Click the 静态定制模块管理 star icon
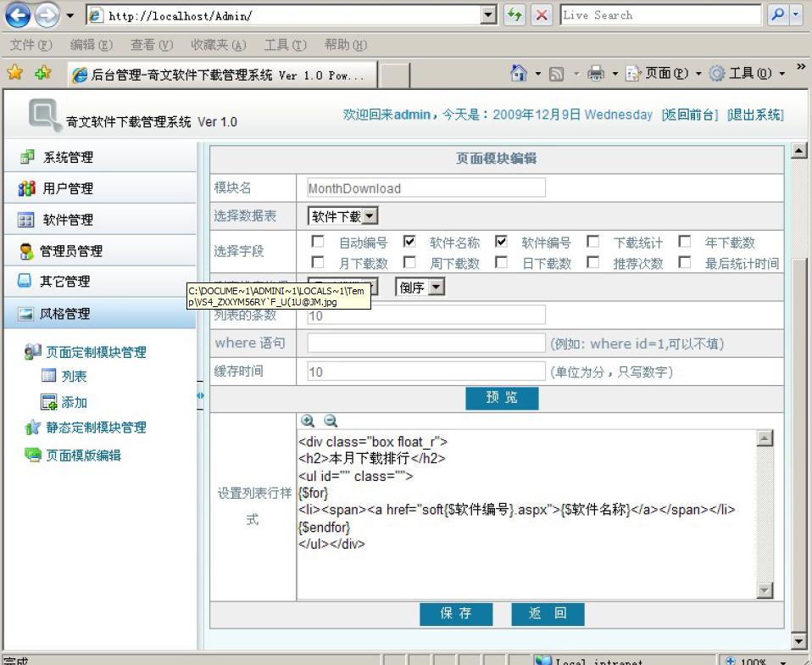 32,427
